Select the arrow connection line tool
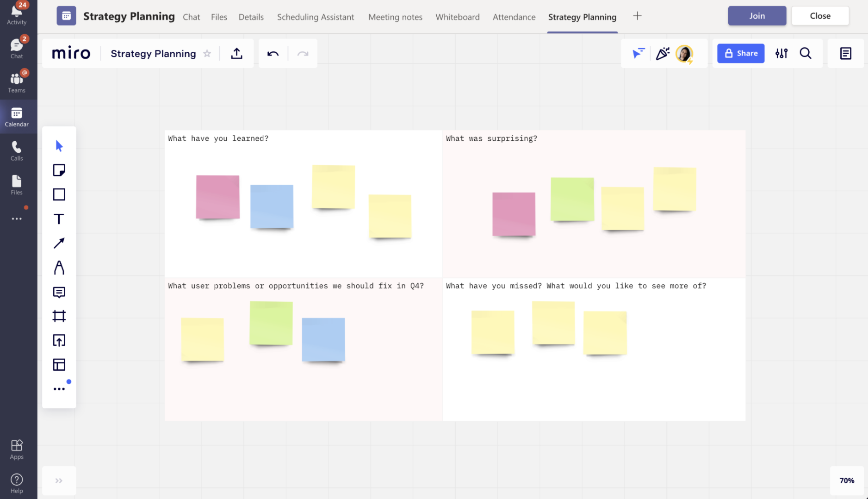The image size is (868, 499). [59, 243]
